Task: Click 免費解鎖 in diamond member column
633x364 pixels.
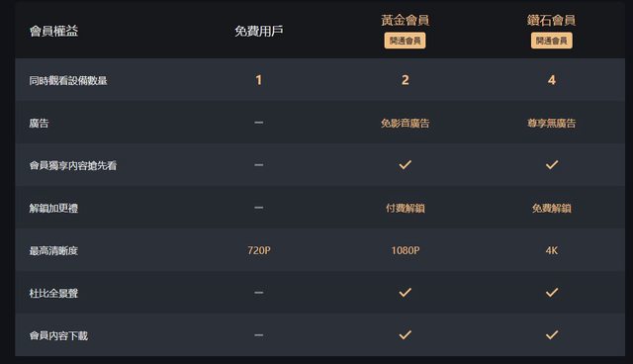Action: coord(552,209)
